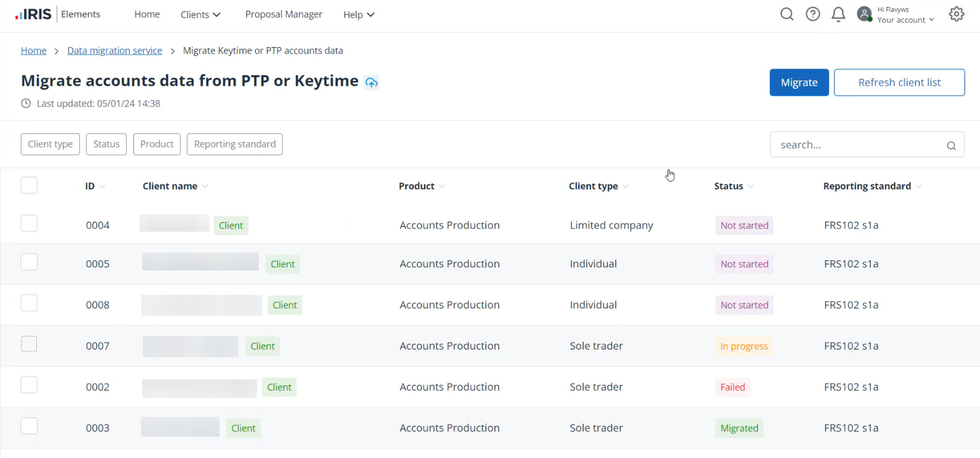Select the checkbox for client 0004
Image resolution: width=980 pixels, height=458 pixels.
(29, 223)
